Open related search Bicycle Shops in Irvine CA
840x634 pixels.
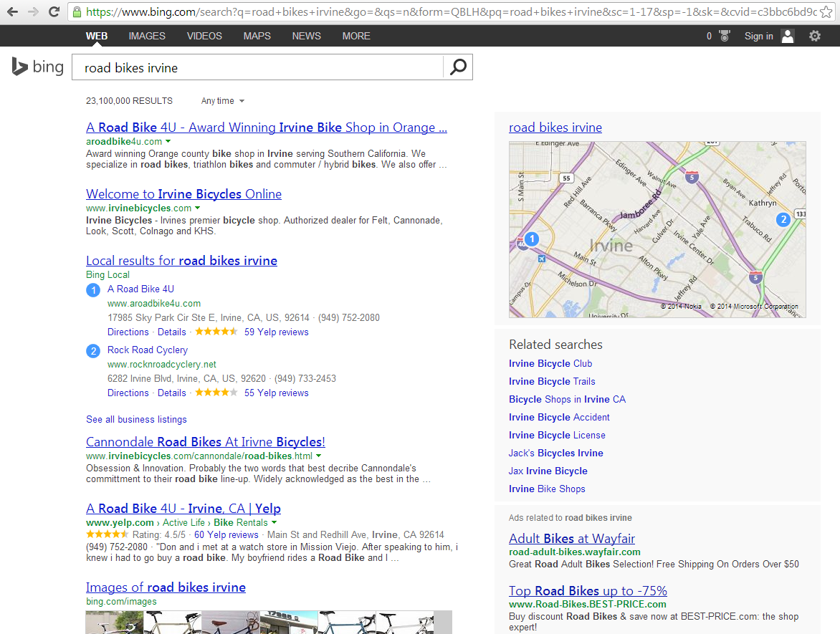tap(567, 400)
